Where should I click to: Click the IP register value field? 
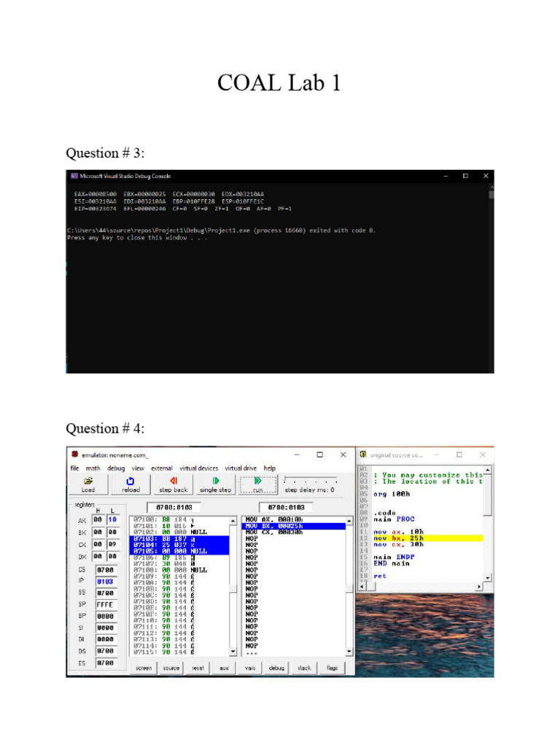106,581
